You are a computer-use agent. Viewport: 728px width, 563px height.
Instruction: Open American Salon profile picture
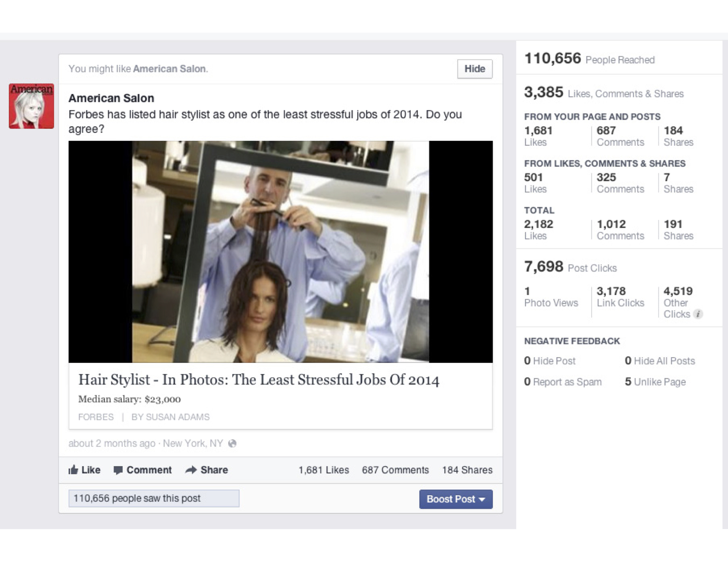pyautogui.click(x=31, y=106)
